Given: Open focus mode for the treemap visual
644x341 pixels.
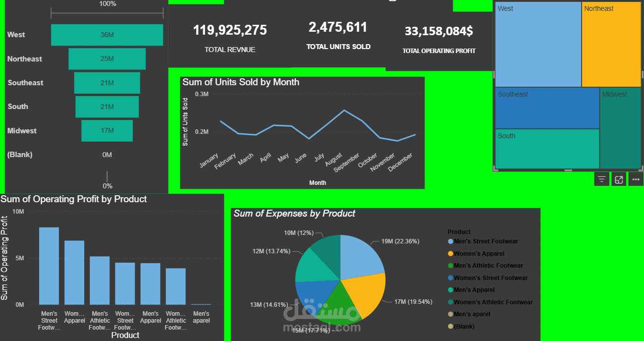Looking at the screenshot, I should click(x=618, y=179).
